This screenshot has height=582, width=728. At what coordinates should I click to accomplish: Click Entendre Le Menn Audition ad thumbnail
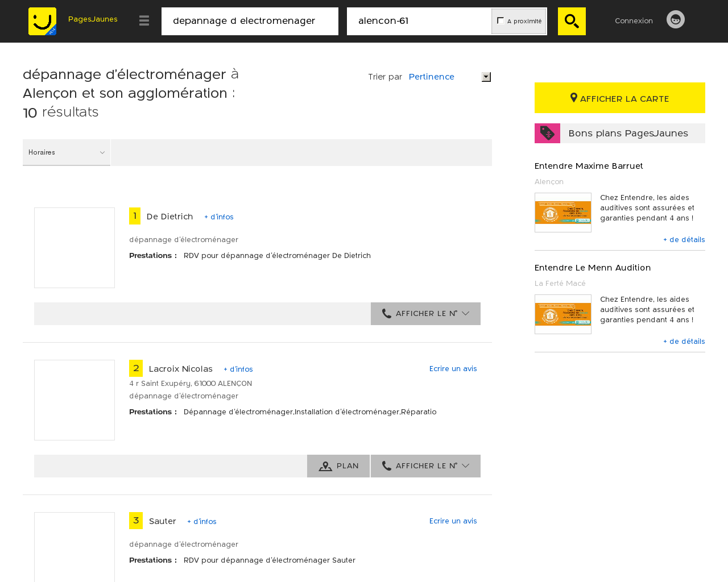pyautogui.click(x=563, y=314)
